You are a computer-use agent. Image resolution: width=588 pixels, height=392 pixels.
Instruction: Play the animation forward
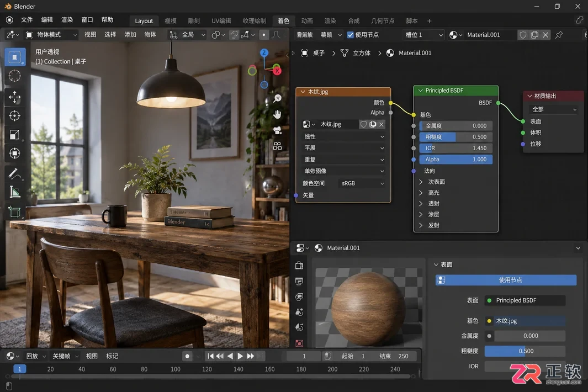[240, 356]
